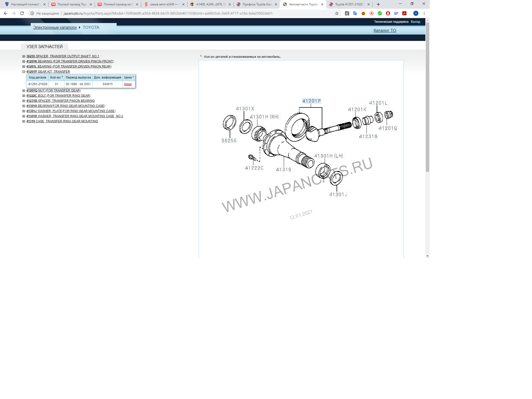Open a new browser tab
The height and width of the screenshot is (399, 532).
click(378, 4)
